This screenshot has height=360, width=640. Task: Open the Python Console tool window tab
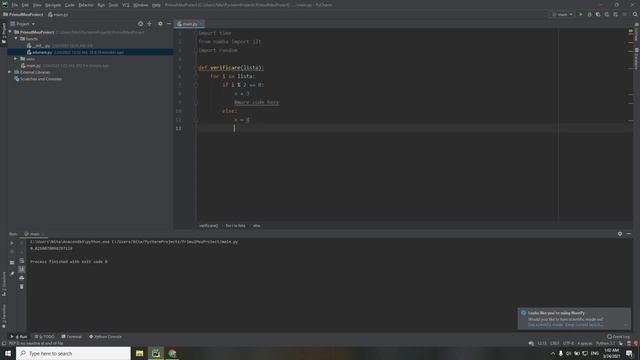106,337
